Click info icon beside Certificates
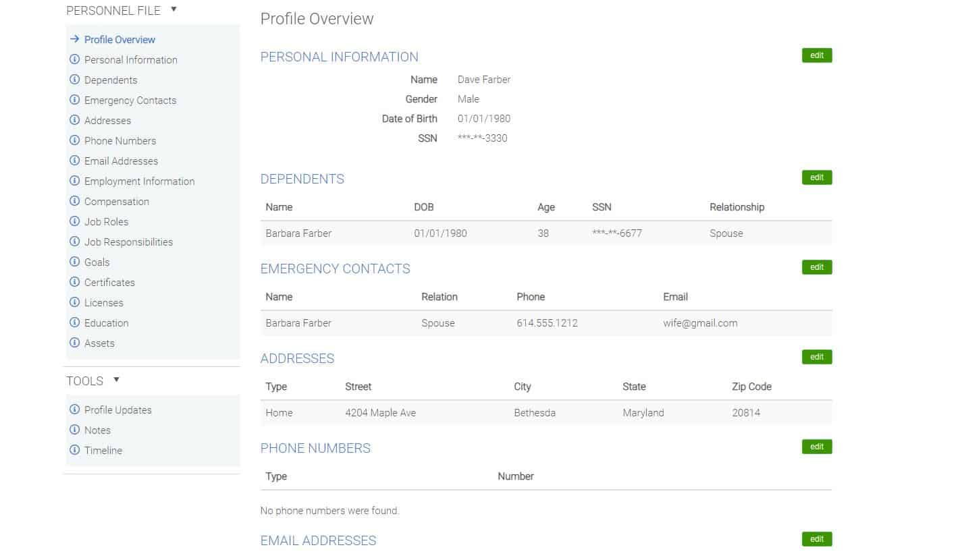Image resolution: width=962 pixels, height=560 pixels. [75, 282]
